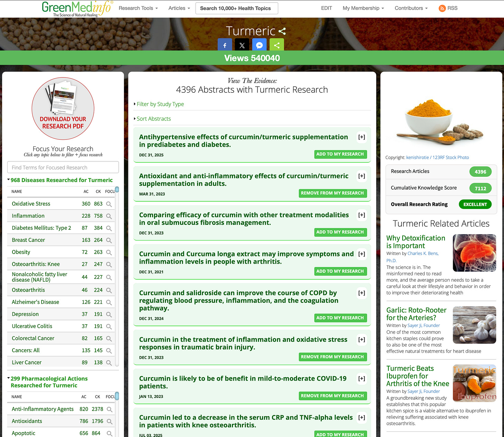Expand [+] on antihypertensive effects abstract
Screen dimensions: 504x437
pyautogui.click(x=362, y=137)
